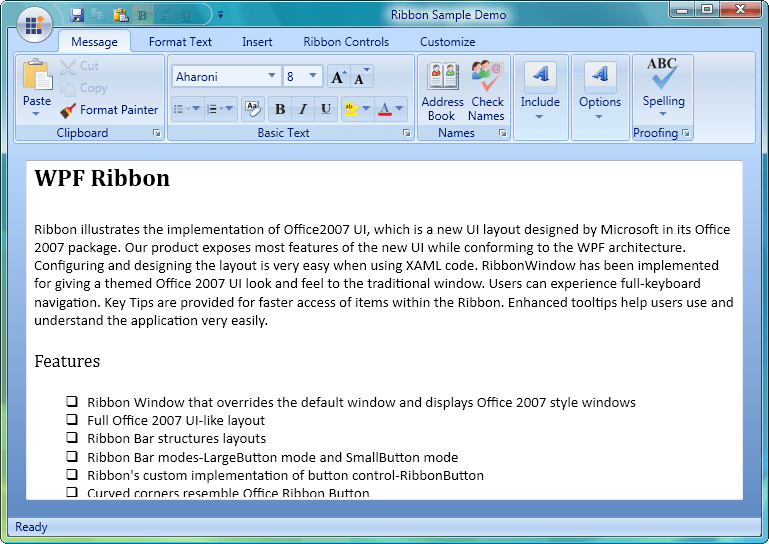Expand the Options dropdown arrow
This screenshot has height=544, width=769.
click(x=599, y=117)
